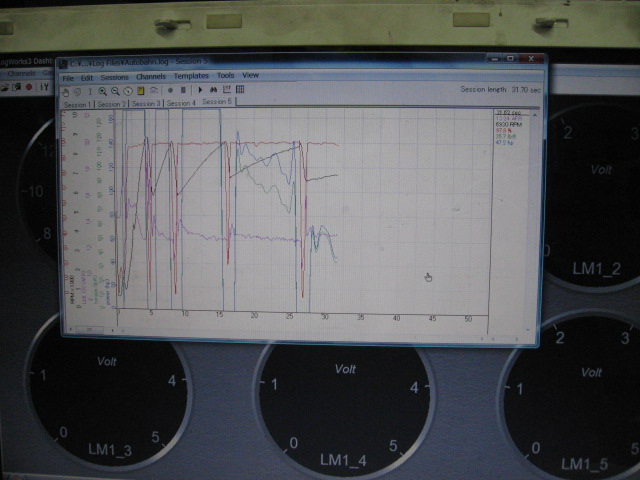Open the File menu

coord(68,78)
